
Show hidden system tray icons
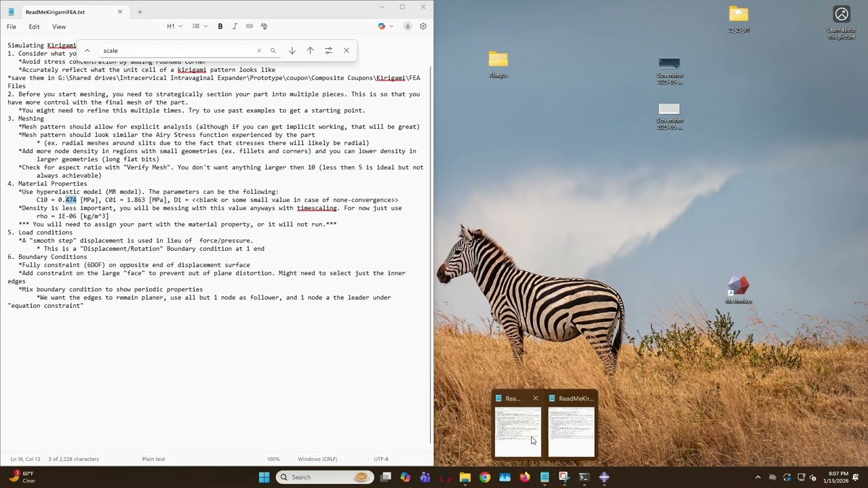[x=758, y=477]
